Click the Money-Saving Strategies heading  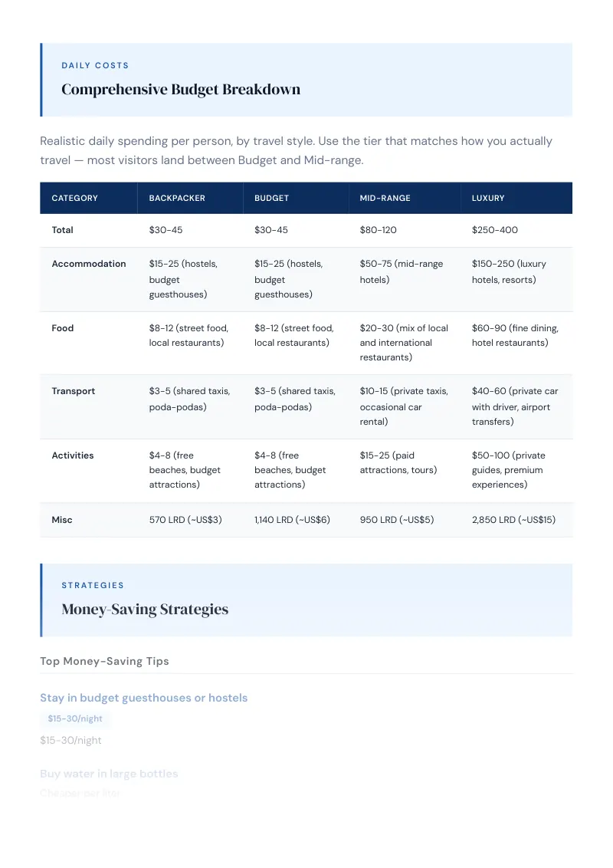point(145,609)
